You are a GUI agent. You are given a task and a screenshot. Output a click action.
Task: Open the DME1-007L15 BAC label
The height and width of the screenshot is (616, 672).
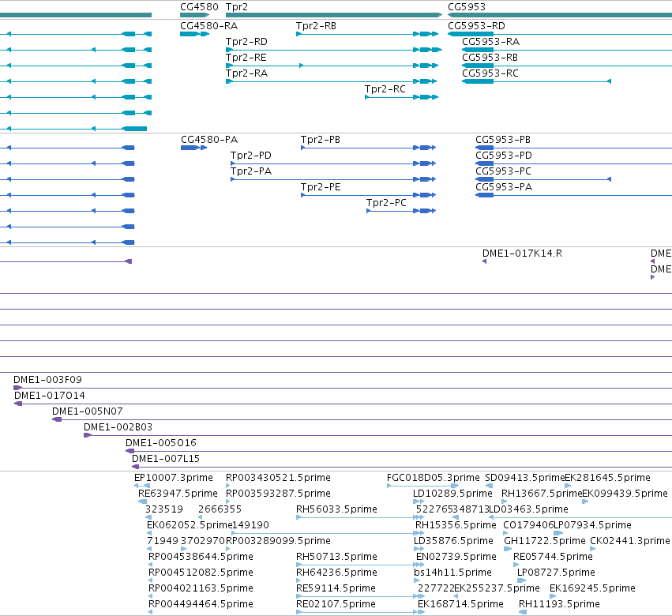(x=165, y=459)
